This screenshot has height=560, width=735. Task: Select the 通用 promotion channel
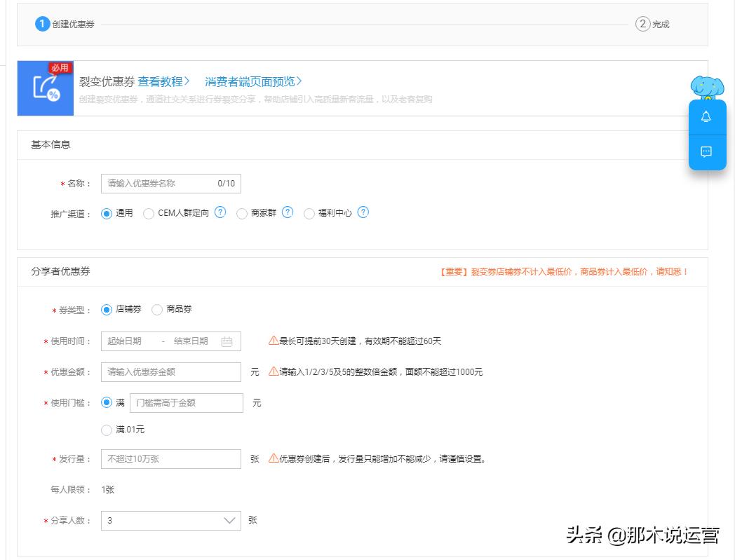click(107, 212)
